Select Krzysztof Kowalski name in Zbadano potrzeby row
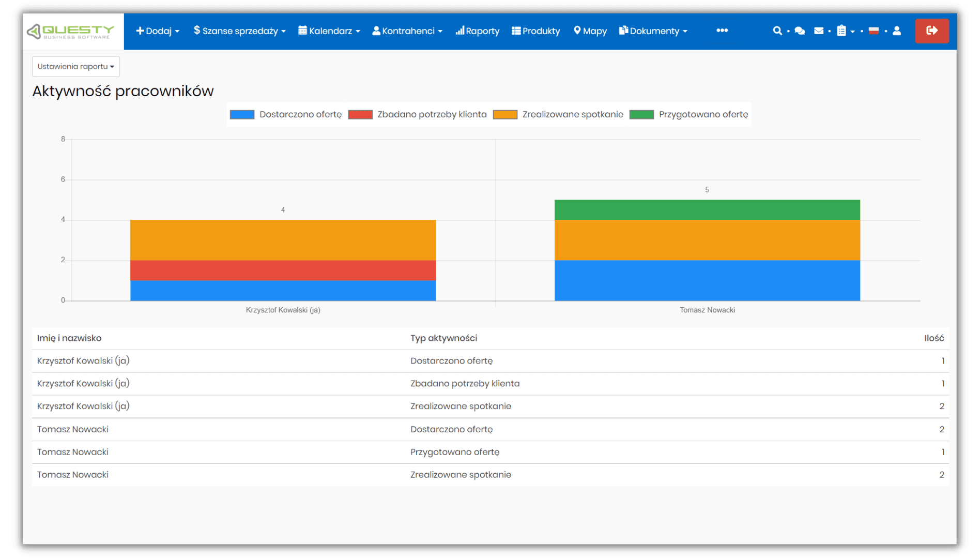 (x=83, y=384)
